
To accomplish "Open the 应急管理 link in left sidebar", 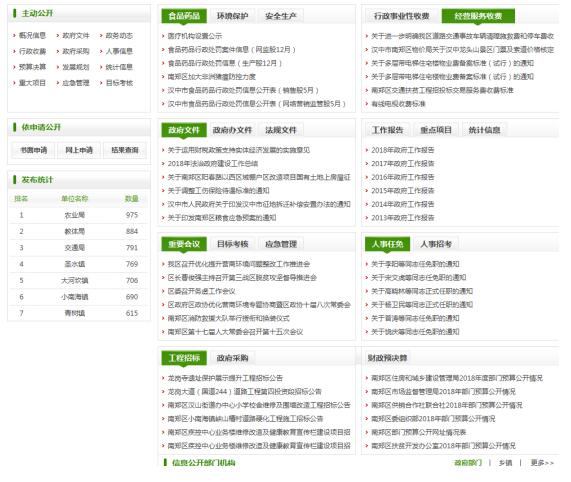I will 76,83.
